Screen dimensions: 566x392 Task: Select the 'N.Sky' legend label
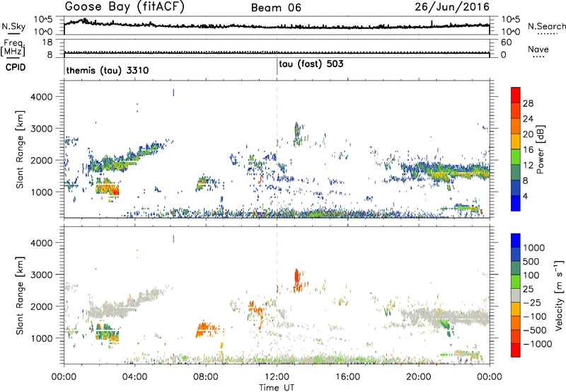[13, 26]
